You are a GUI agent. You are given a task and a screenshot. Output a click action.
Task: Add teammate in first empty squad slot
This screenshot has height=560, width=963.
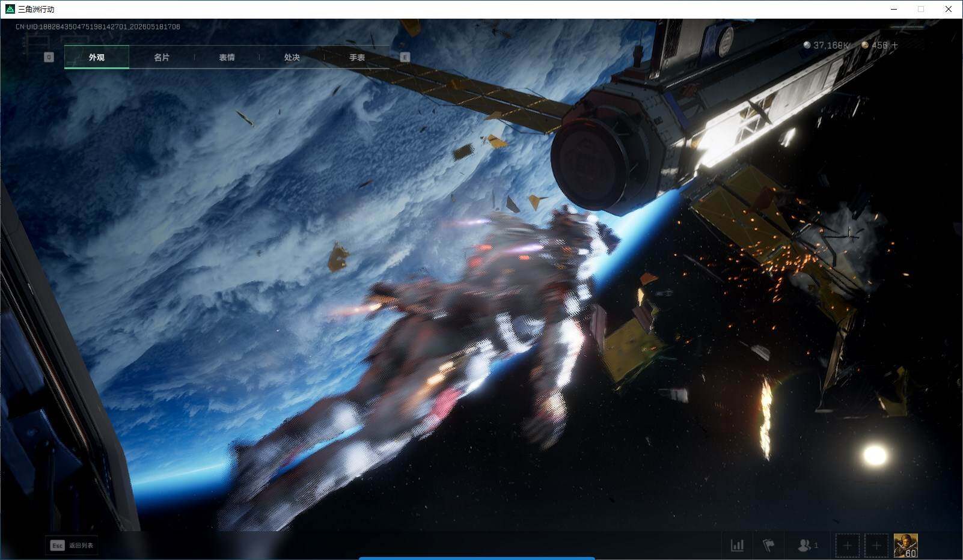pos(848,546)
